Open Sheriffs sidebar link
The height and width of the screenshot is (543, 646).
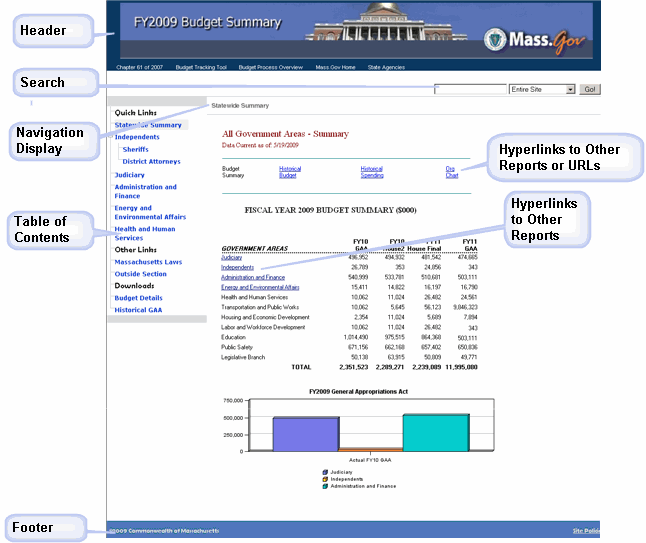pos(135,149)
